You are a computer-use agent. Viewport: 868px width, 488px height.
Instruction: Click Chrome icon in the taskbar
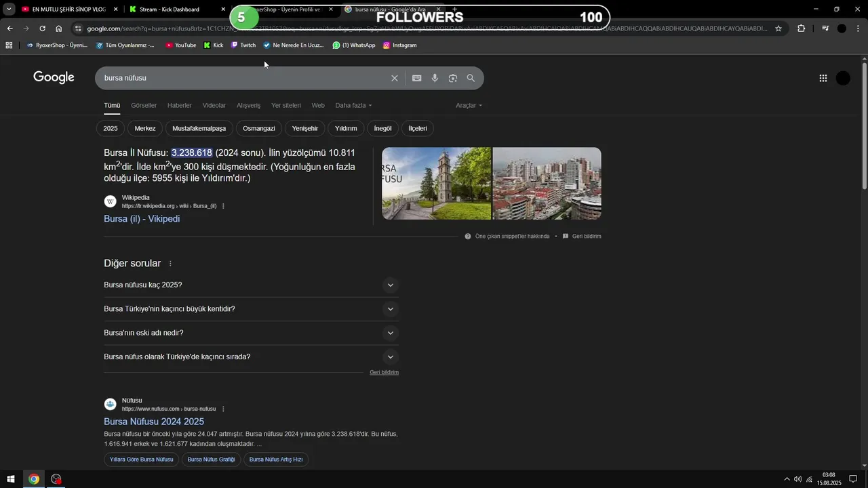33,479
